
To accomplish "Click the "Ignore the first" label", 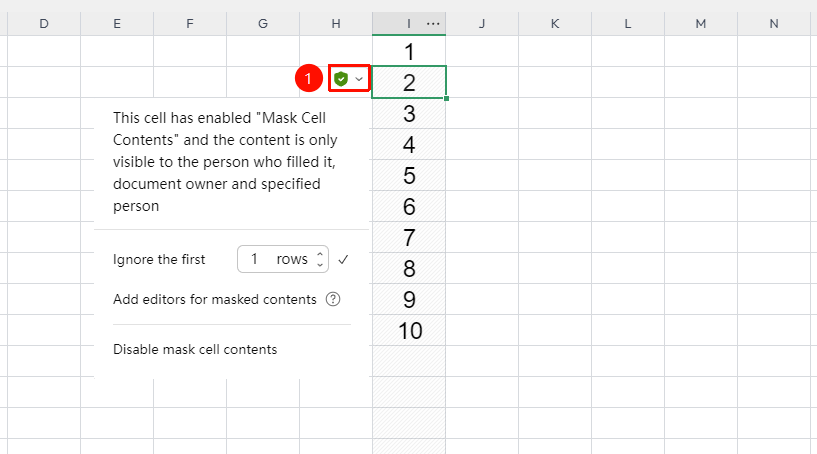I will [x=159, y=259].
